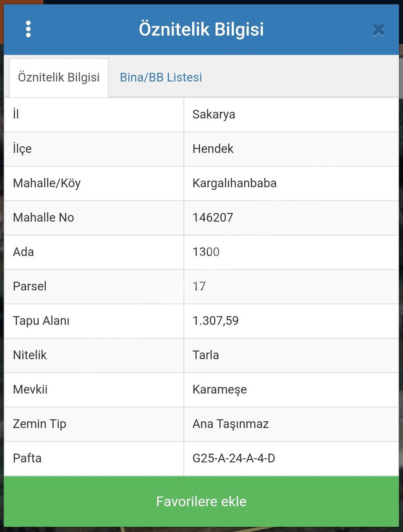Select Tapu Alanı value 1.307,59
The image size is (403, 532).
[x=216, y=321]
